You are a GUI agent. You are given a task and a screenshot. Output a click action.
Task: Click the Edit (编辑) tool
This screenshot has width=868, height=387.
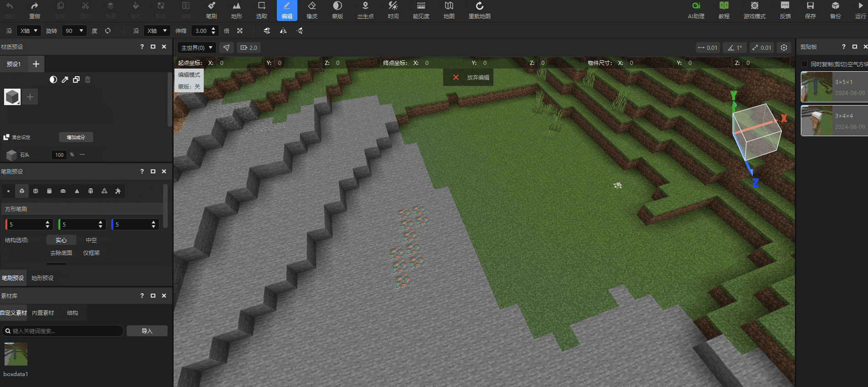coord(287,10)
